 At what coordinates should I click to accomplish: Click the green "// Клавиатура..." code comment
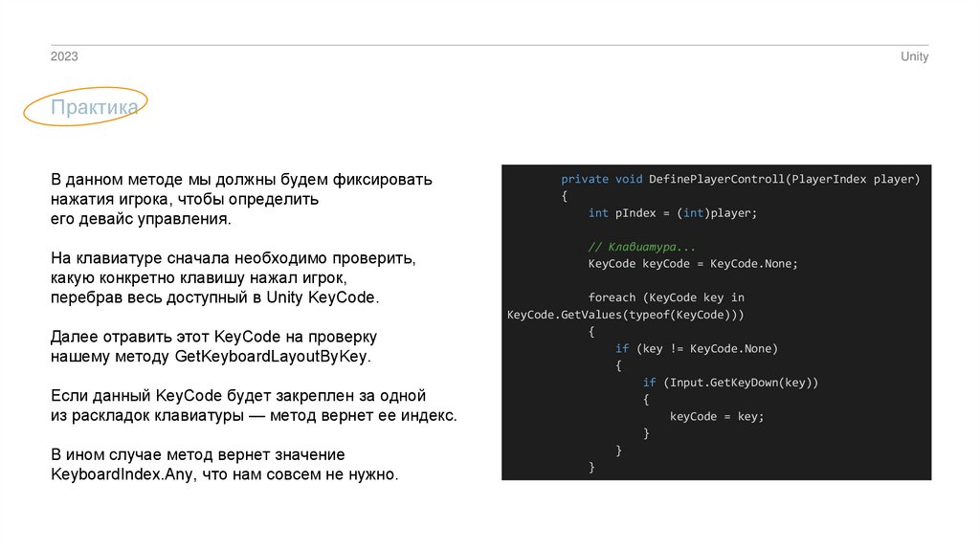pos(642,247)
